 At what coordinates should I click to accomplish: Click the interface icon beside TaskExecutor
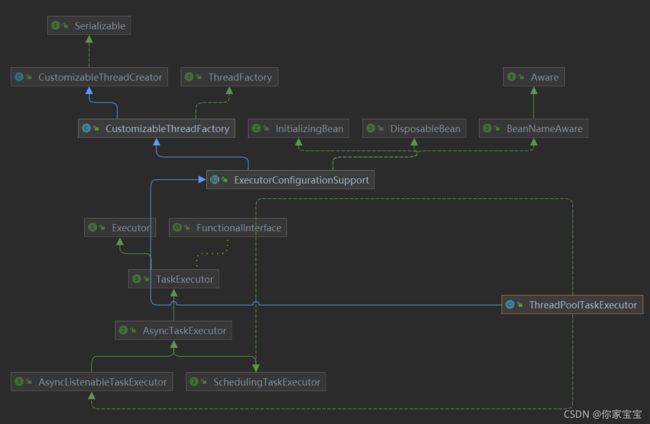point(136,279)
